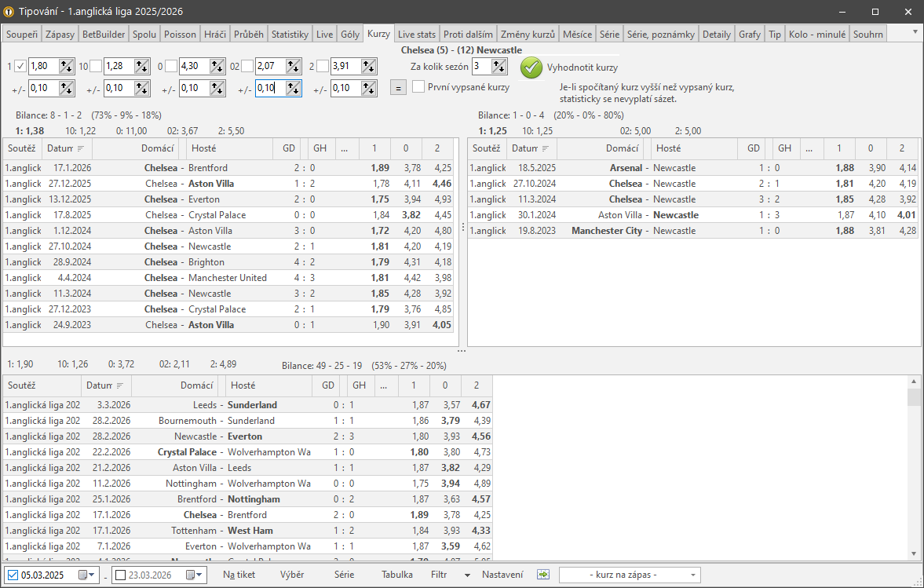Uncheck the odds 1 checkbox
This screenshot has height=588, width=924.
[20, 67]
